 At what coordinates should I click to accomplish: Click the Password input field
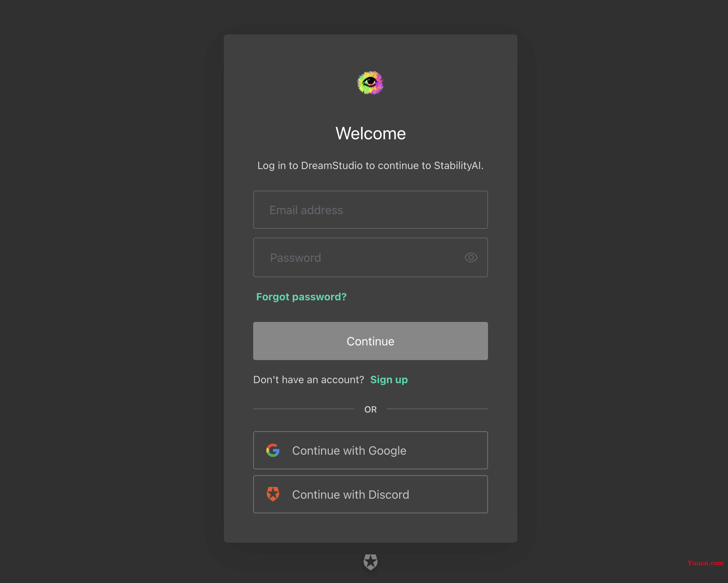point(370,257)
